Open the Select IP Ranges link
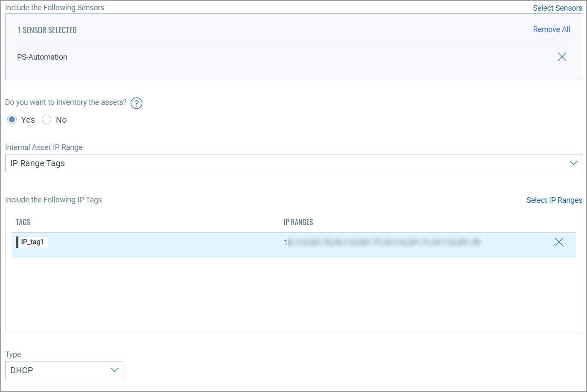Viewport: 587px width, 392px height. click(x=554, y=200)
